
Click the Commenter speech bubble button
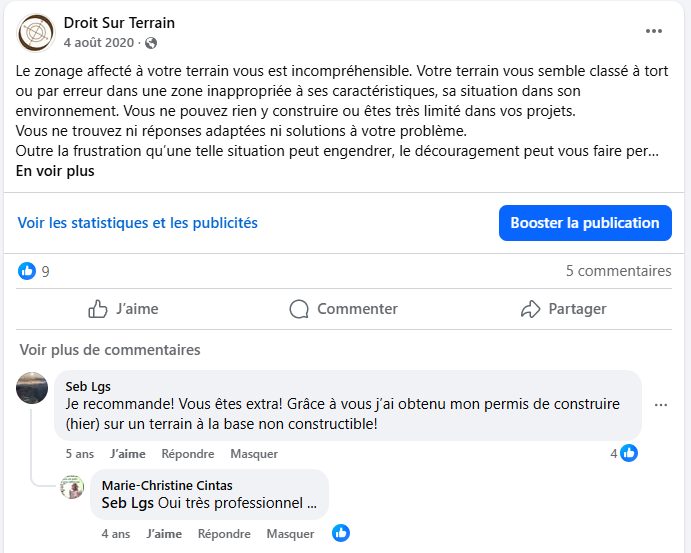343,309
